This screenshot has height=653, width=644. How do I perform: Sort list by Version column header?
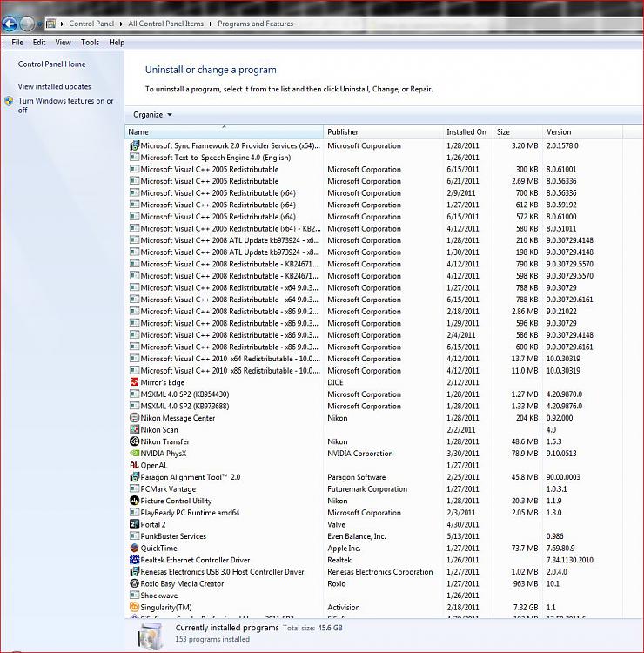583,131
